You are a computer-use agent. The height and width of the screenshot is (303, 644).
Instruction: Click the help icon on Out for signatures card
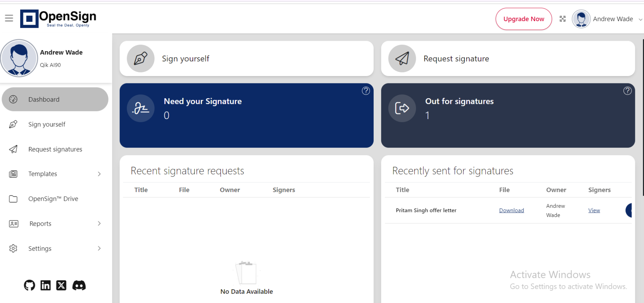click(x=627, y=90)
